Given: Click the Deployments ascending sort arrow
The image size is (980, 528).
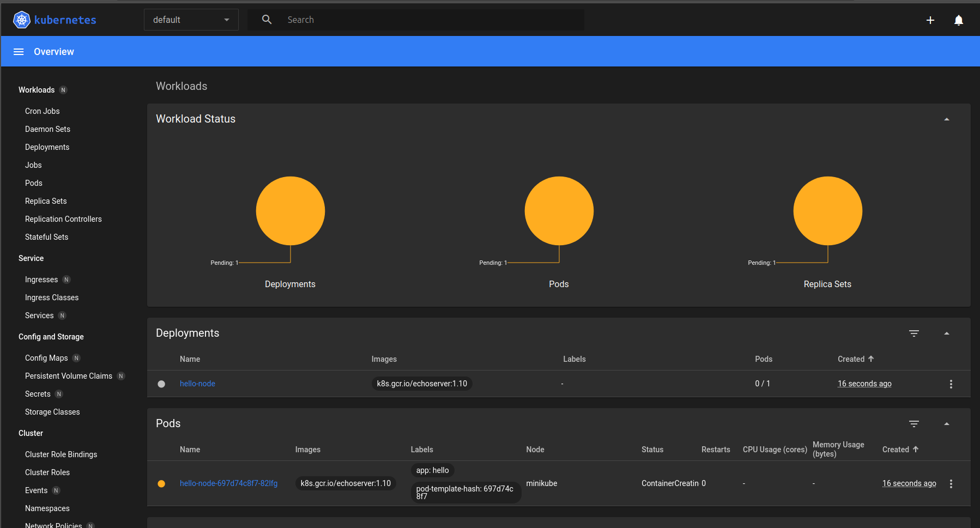Looking at the screenshot, I should coord(871,359).
